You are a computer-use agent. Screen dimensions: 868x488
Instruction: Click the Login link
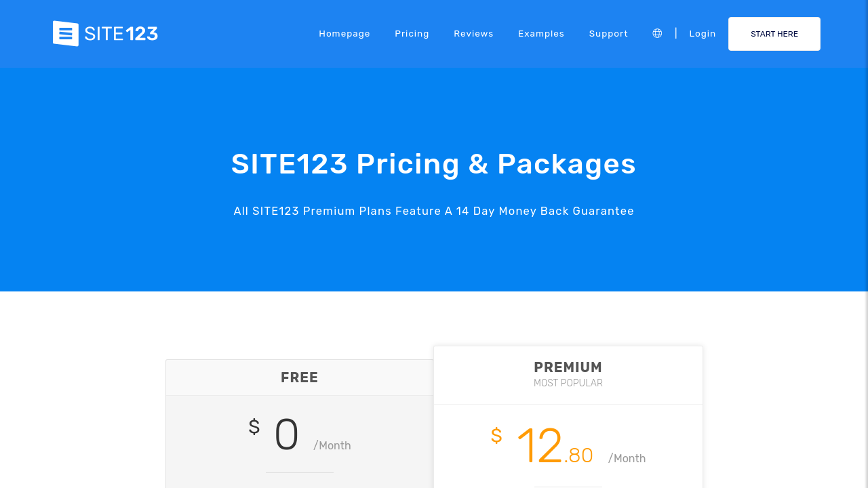703,34
